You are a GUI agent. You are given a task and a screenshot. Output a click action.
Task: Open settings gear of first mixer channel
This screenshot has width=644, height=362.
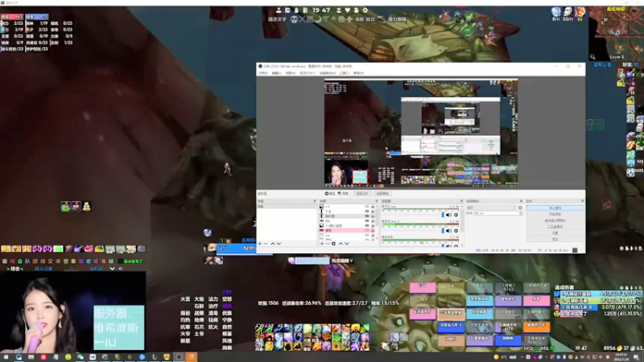pyautogui.click(x=456, y=215)
